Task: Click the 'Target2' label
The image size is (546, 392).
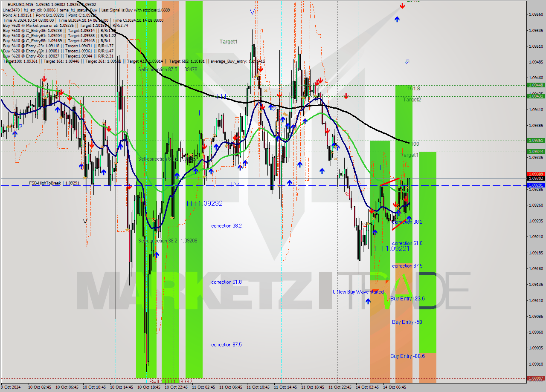Action: coord(412,100)
